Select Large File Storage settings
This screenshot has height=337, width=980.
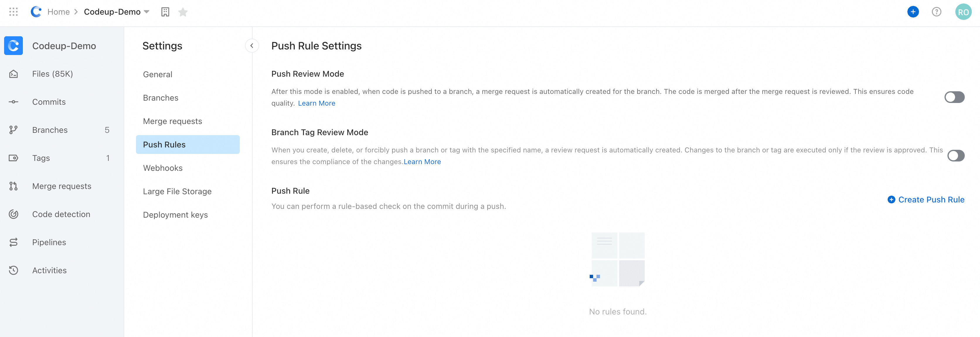pyautogui.click(x=177, y=192)
